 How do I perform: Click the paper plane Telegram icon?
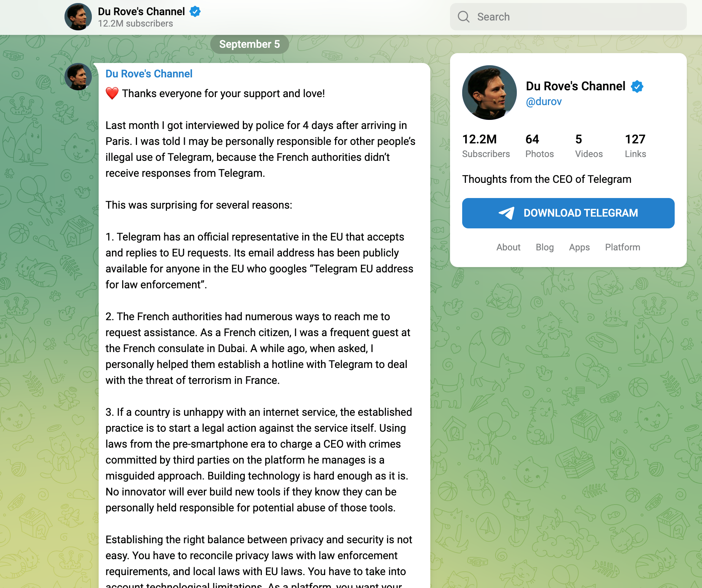[506, 213]
